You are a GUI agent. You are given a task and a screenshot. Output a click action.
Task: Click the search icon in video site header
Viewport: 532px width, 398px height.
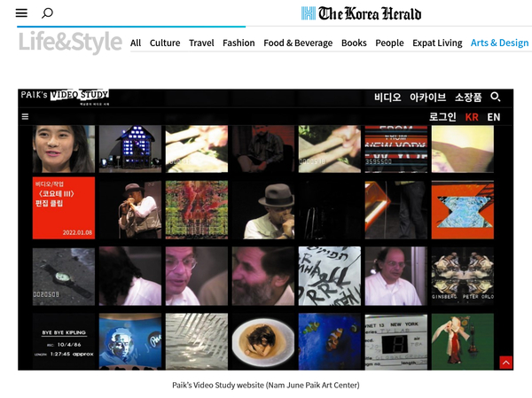(496, 97)
